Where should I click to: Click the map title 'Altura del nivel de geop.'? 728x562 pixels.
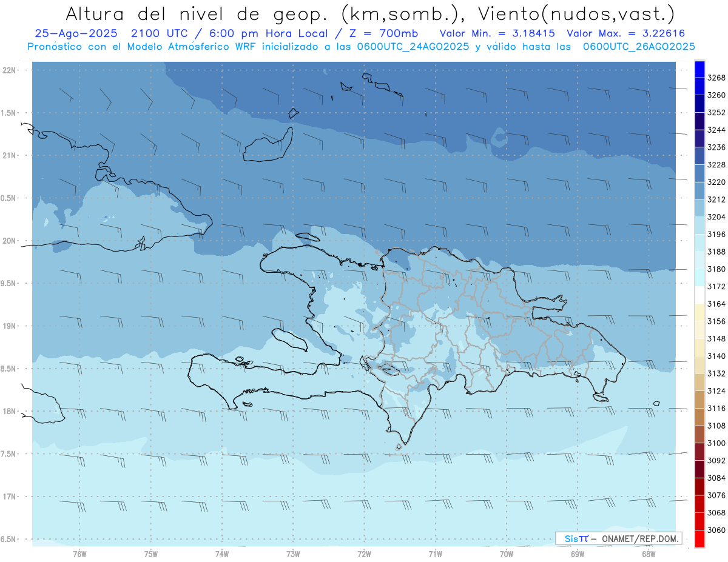click(x=196, y=13)
